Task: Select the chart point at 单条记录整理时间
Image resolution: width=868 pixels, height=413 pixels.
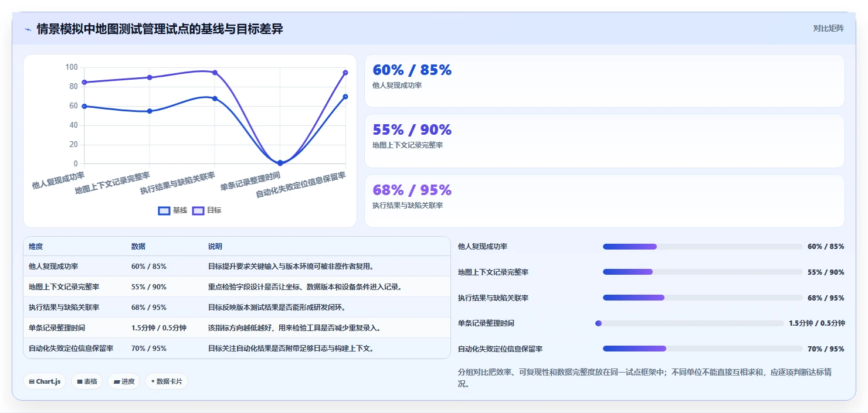Action: pyautogui.click(x=280, y=163)
